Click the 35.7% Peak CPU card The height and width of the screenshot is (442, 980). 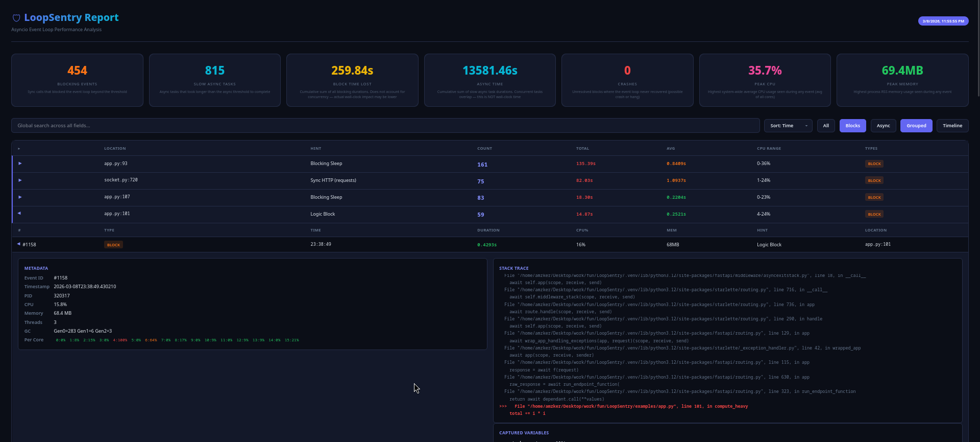pyautogui.click(x=765, y=80)
